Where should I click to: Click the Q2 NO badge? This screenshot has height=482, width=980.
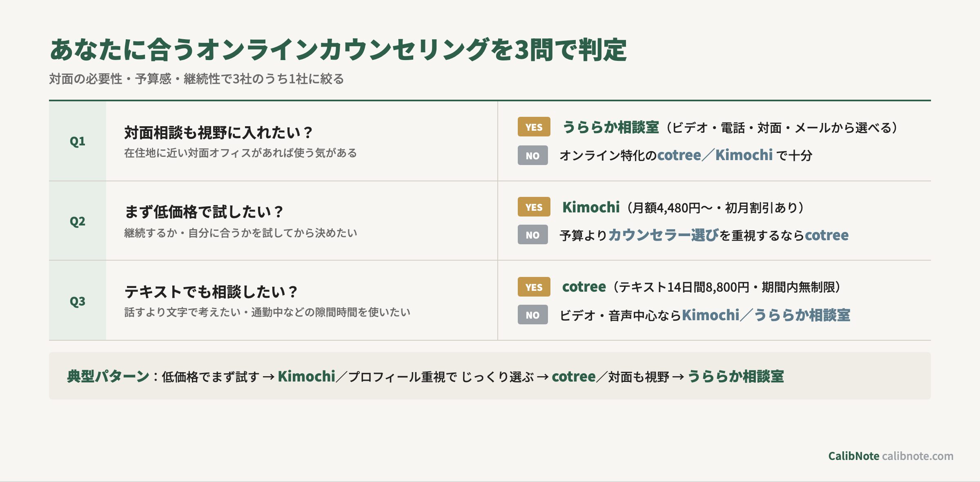pyautogui.click(x=532, y=234)
